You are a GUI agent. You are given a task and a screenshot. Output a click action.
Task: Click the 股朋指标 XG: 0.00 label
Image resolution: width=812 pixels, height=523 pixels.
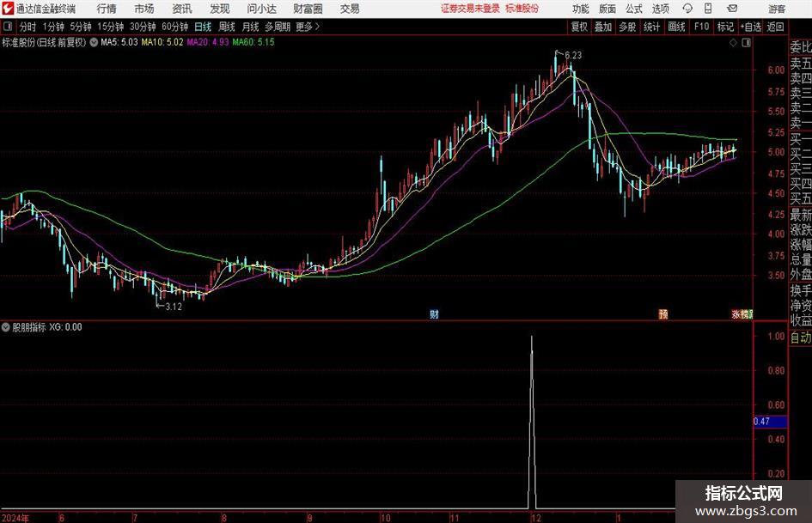pyautogui.click(x=47, y=327)
